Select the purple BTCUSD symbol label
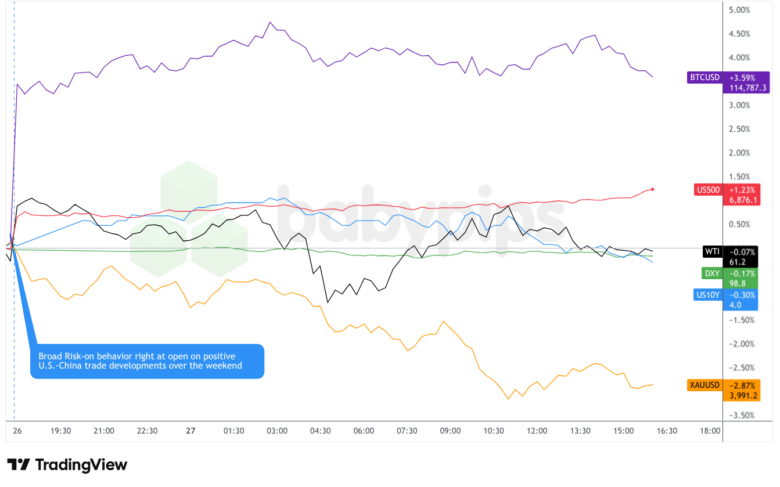The image size is (780, 487). point(702,76)
